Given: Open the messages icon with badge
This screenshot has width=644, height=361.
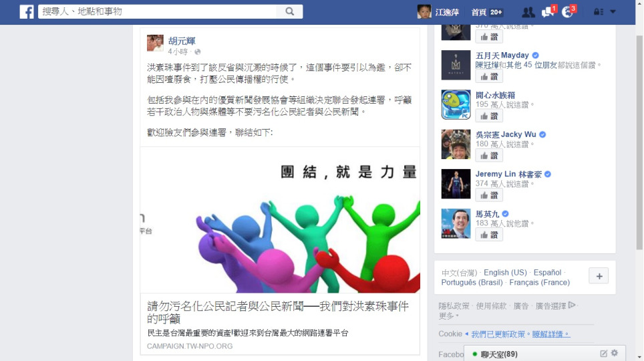Looking at the screenshot, I should 548,11.
